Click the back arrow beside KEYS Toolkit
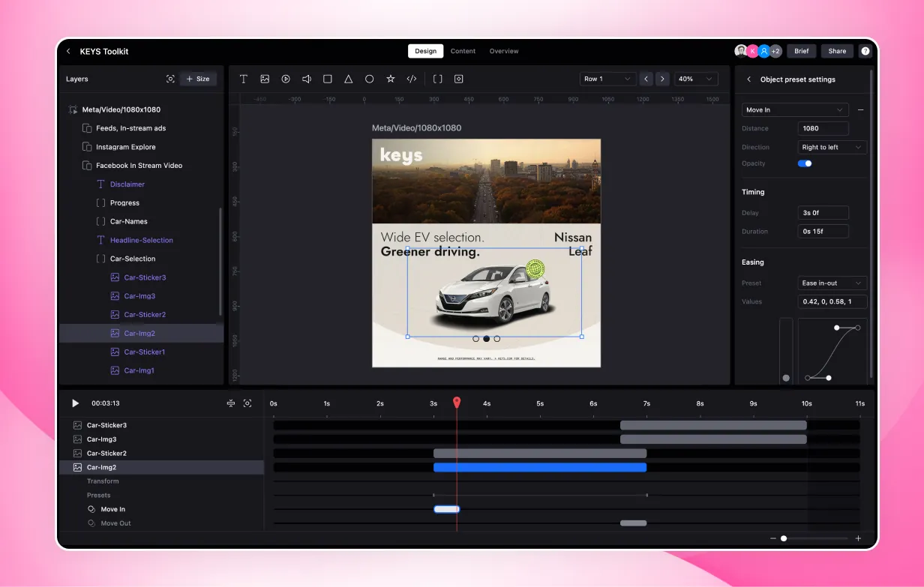Viewport: 924px width, 587px height. (x=69, y=51)
